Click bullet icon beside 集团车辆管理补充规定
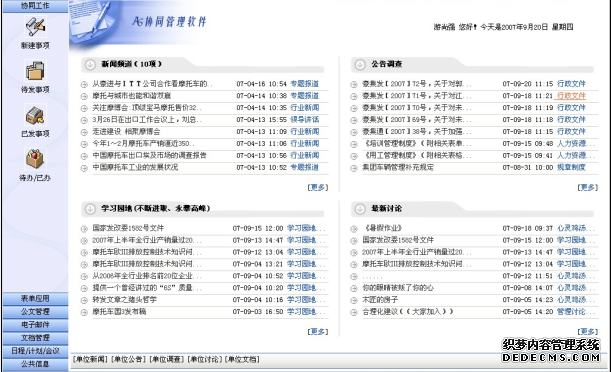The width and height of the screenshot is (611, 372). coord(353,168)
